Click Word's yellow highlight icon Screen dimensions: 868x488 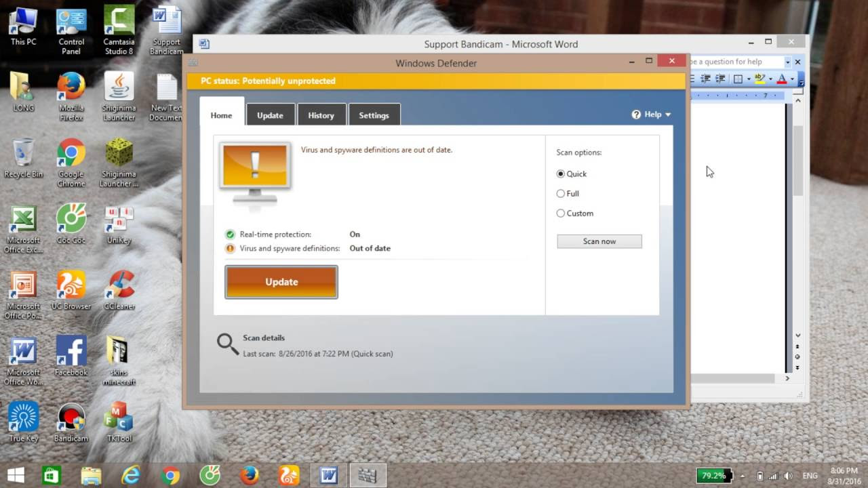tap(760, 79)
